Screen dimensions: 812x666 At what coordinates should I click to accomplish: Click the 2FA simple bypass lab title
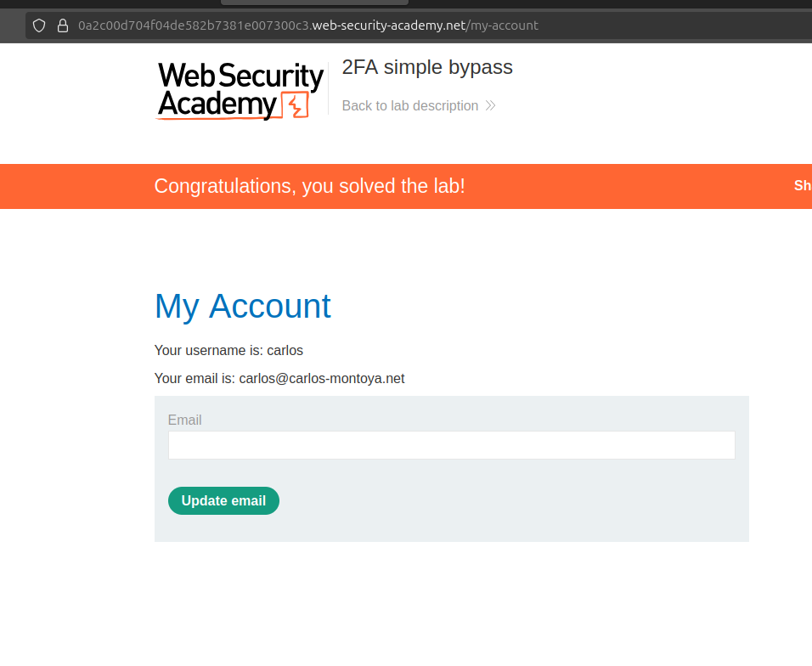pos(427,68)
